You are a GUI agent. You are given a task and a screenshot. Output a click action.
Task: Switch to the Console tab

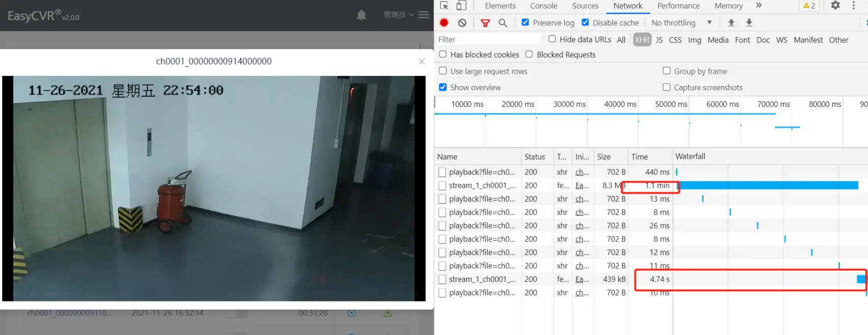click(543, 6)
